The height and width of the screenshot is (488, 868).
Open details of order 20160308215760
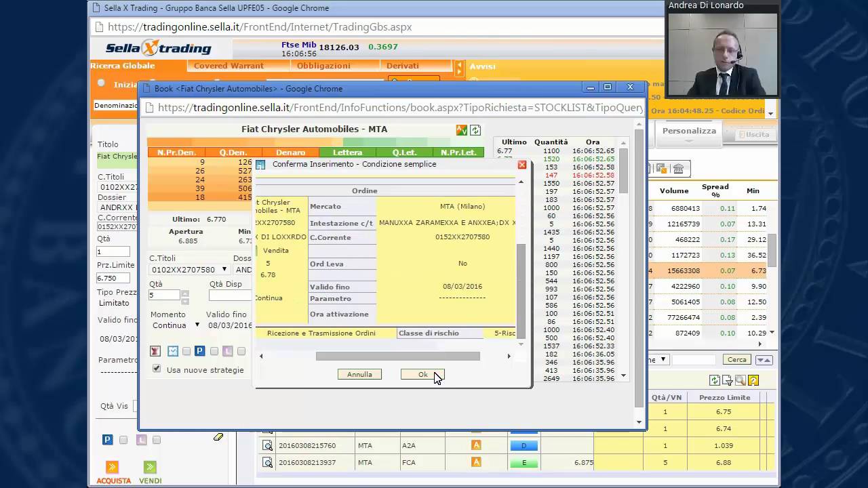pos(267,445)
